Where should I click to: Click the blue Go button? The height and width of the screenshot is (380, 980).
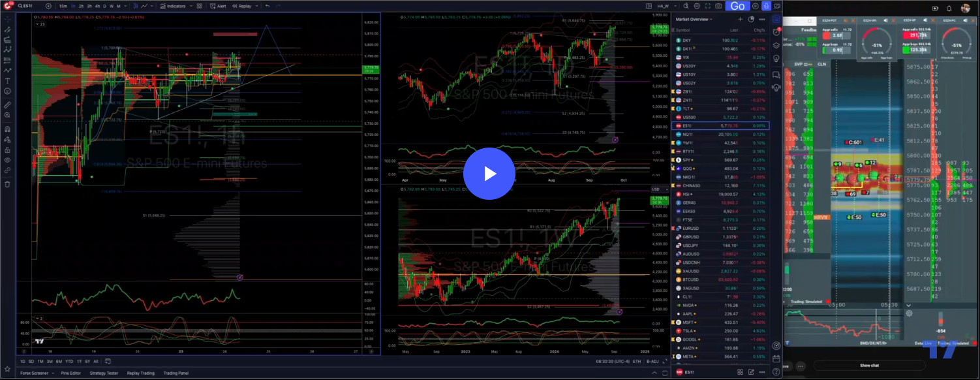(x=737, y=6)
